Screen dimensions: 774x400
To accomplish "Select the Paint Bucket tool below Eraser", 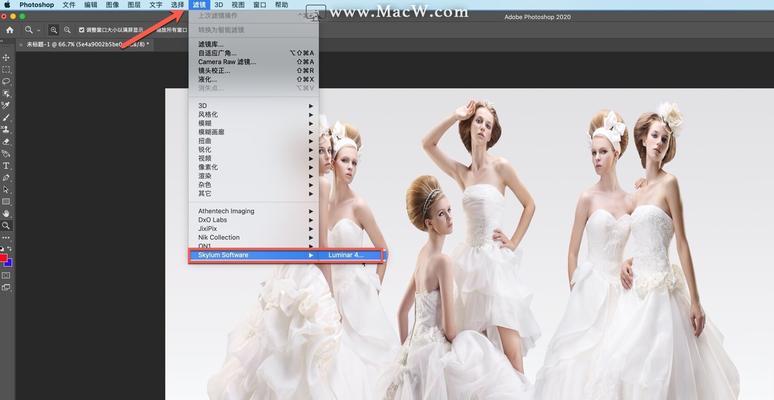I will click(6, 154).
